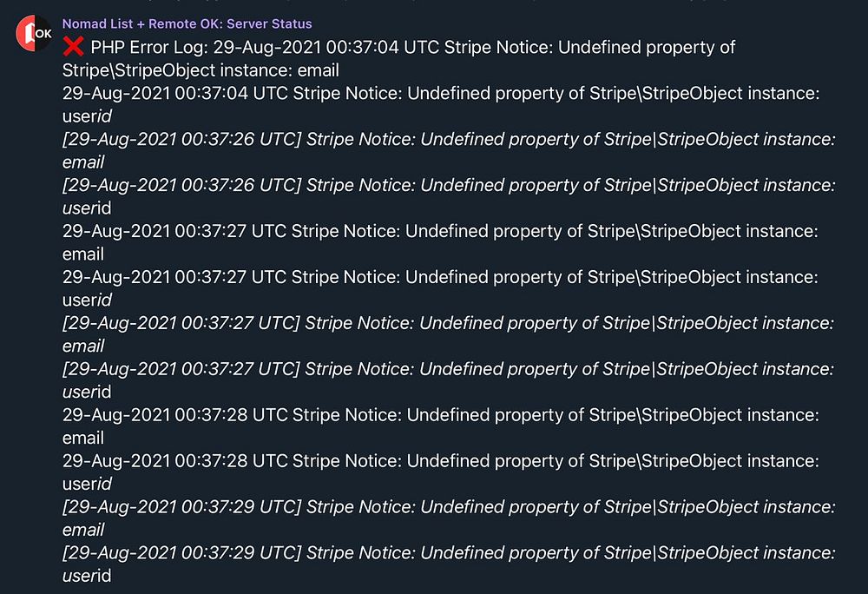Click the last 'userid' word at the bottom of the message
The width and height of the screenshot is (868, 594).
click(x=87, y=576)
